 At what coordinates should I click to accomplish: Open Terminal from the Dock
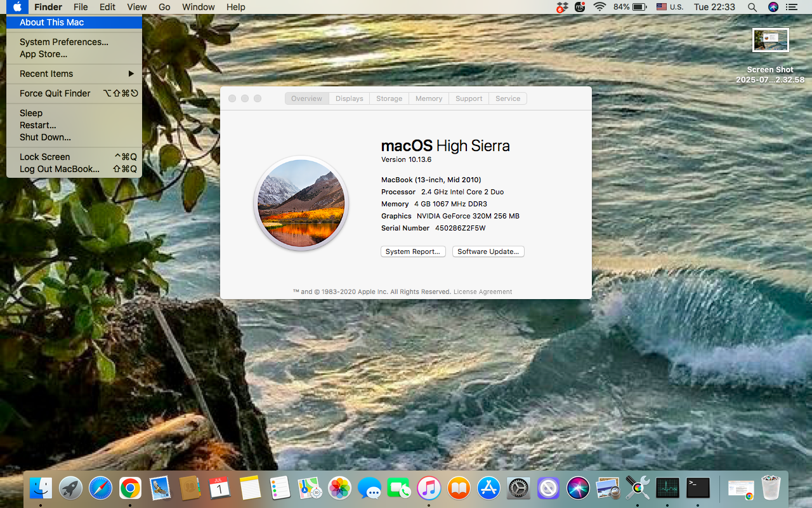(x=697, y=488)
